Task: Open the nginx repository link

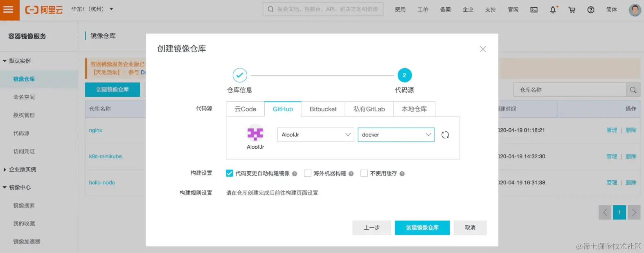Action: pyautogui.click(x=96, y=130)
